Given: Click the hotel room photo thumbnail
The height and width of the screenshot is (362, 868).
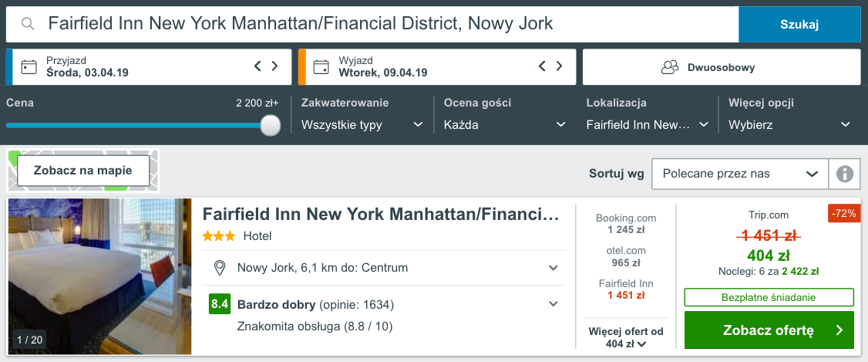Looking at the screenshot, I should point(99,276).
